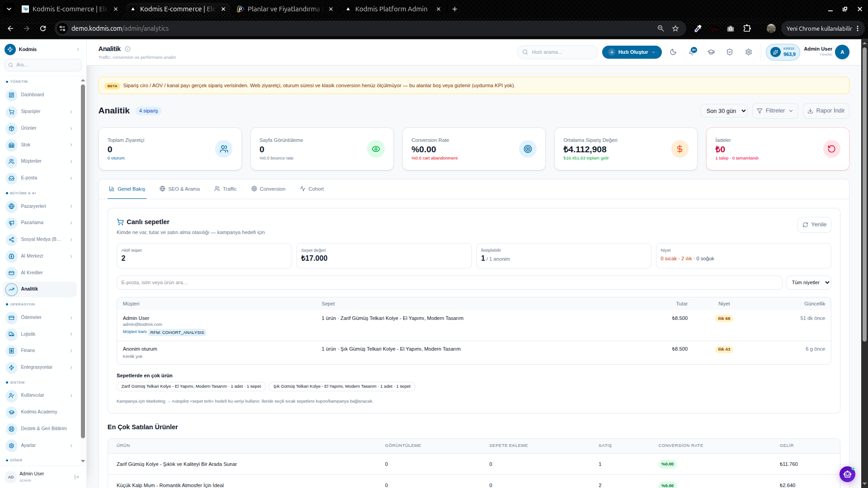Screen dimensions: 868x488
Task: Open the chatbot assistant floating icon
Action: pyautogui.click(x=847, y=474)
